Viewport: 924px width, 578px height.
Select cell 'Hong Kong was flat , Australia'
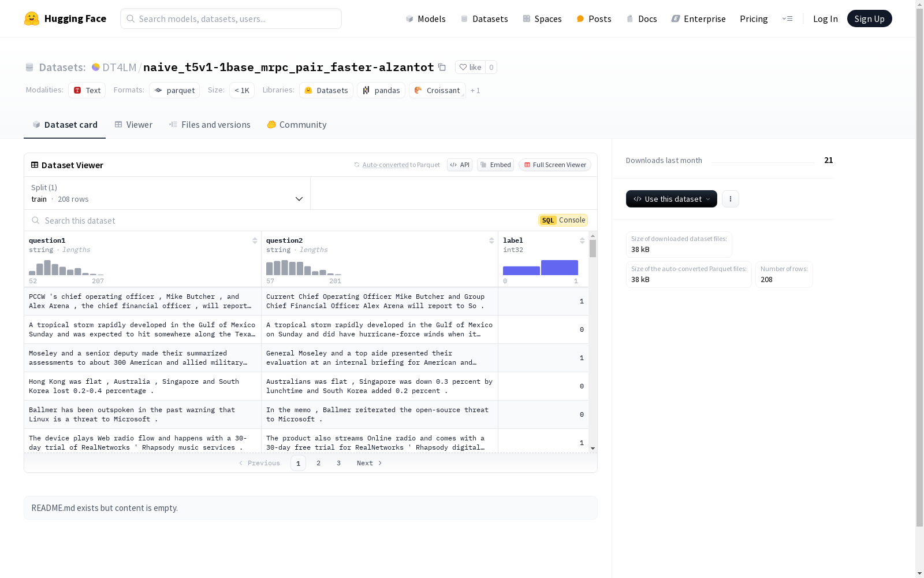click(x=143, y=386)
